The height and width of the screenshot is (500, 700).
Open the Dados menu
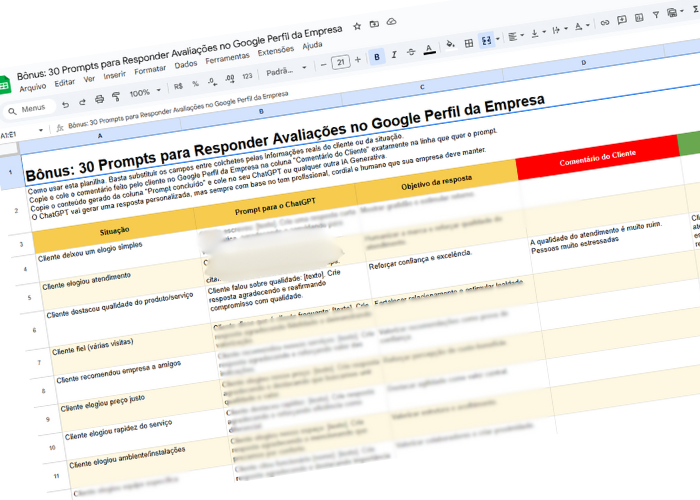(x=186, y=64)
